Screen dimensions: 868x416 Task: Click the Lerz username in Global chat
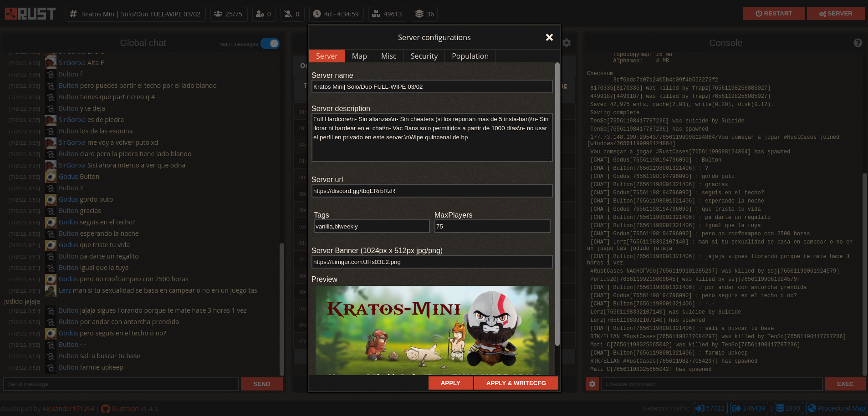coord(65,290)
